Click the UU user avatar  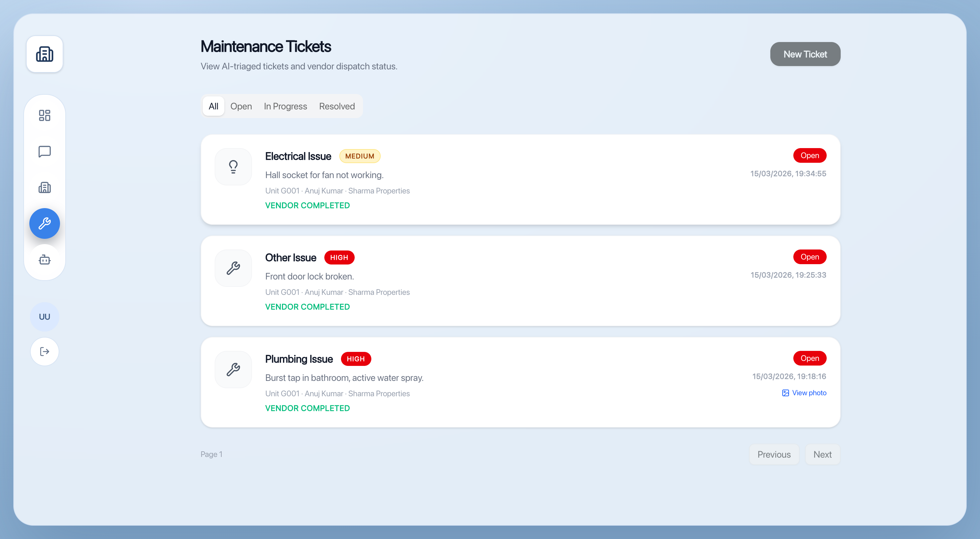click(45, 316)
